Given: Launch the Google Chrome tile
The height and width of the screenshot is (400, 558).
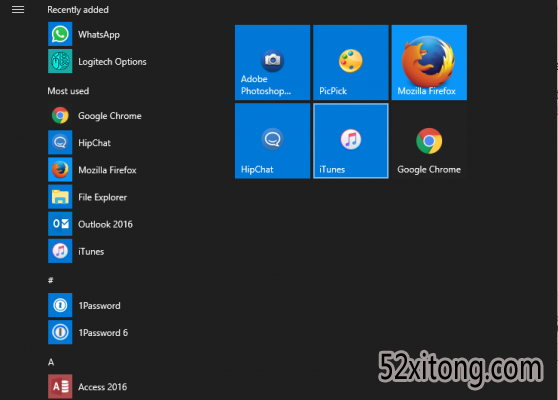Looking at the screenshot, I should 429,141.
